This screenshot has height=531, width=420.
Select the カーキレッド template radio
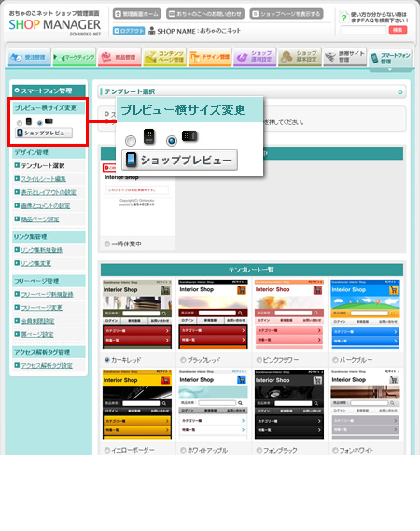click(107, 360)
